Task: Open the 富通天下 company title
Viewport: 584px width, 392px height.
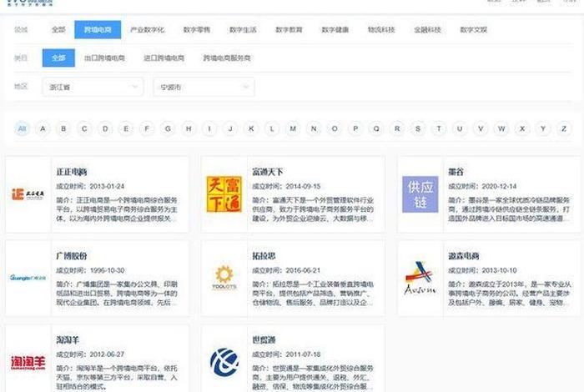Action: pos(268,172)
